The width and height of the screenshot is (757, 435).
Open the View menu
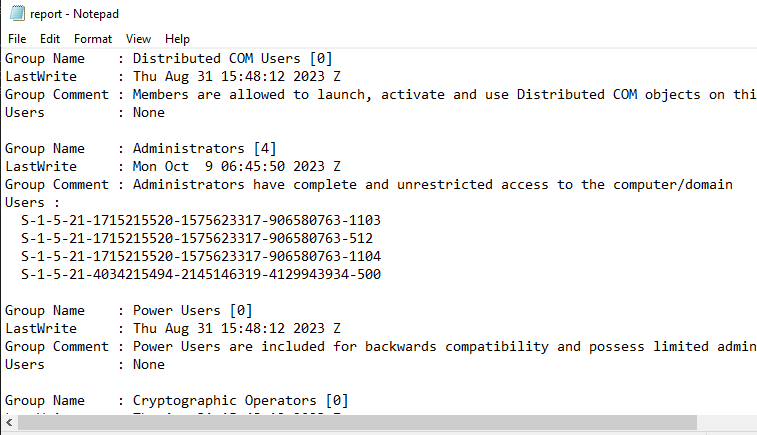click(x=138, y=39)
